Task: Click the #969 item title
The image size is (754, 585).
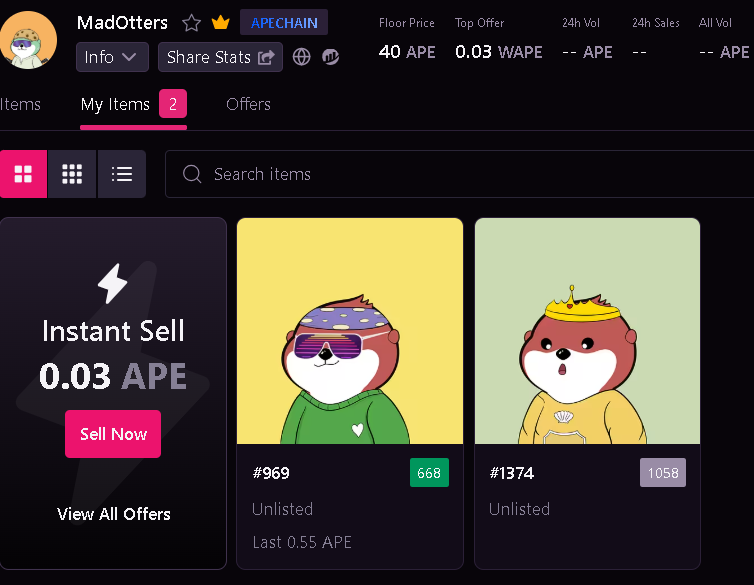Action: coord(271,473)
